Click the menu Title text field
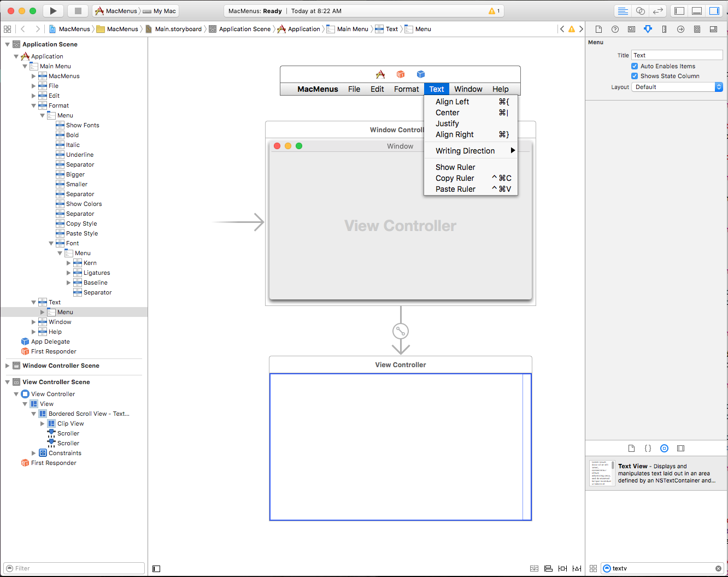Image resolution: width=728 pixels, height=577 pixels. click(x=677, y=55)
